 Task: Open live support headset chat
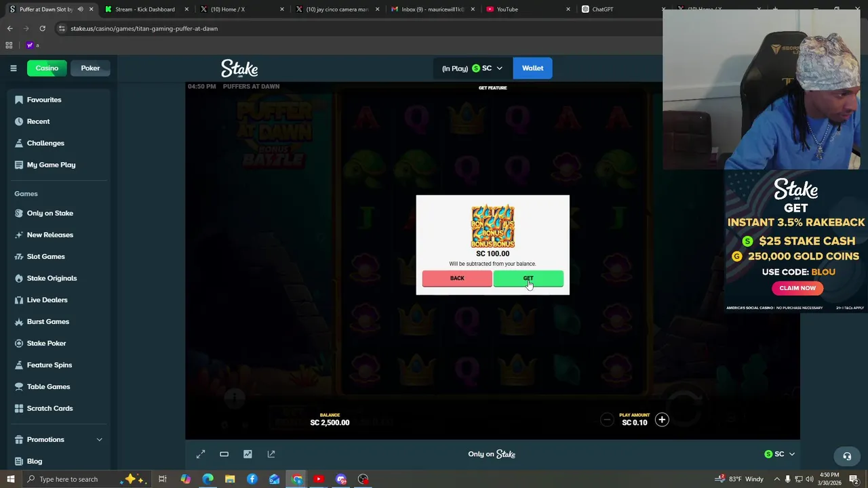click(x=846, y=456)
